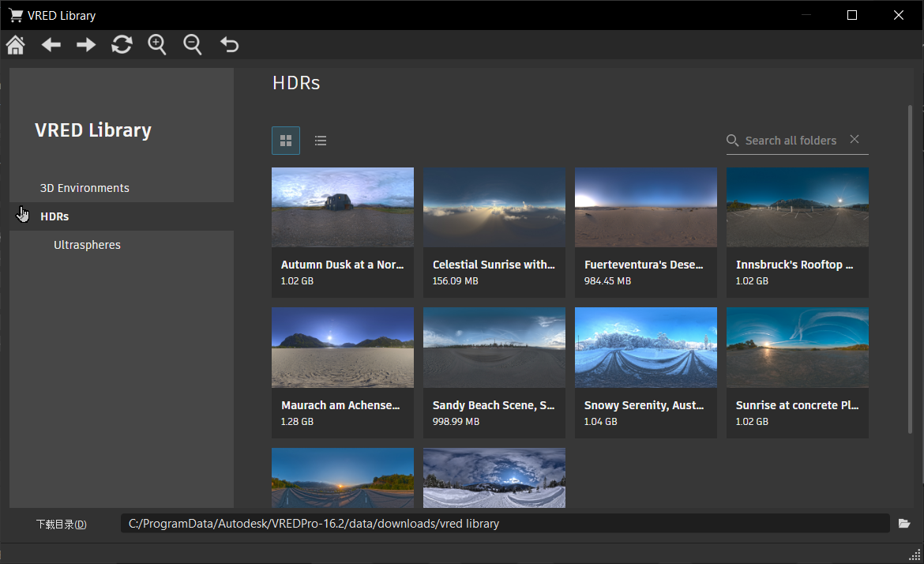Viewport: 924px width, 564px height.
Task: Clear the search field with X
Action: pos(855,139)
